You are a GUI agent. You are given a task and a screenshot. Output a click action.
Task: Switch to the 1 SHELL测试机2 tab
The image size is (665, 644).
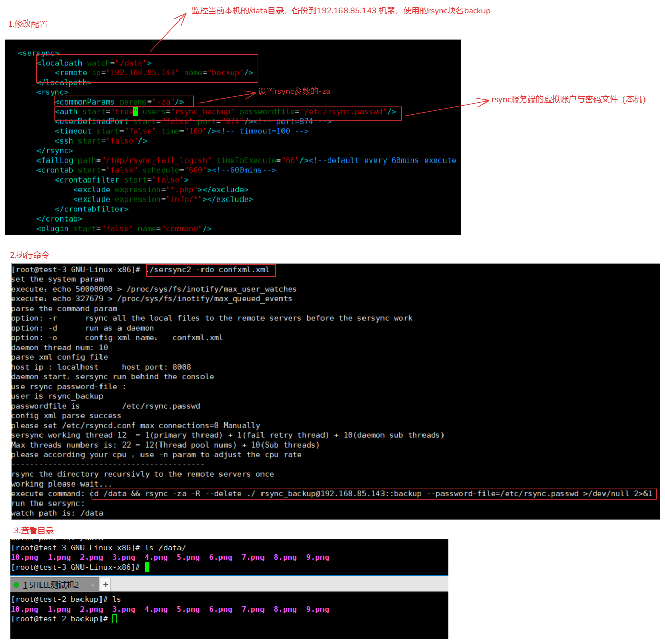tap(51, 585)
